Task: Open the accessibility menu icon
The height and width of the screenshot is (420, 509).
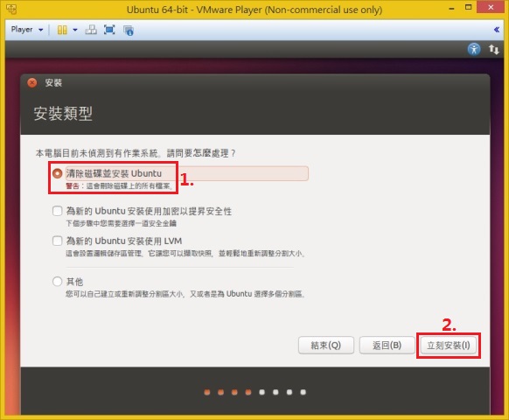Action: pyautogui.click(x=474, y=49)
